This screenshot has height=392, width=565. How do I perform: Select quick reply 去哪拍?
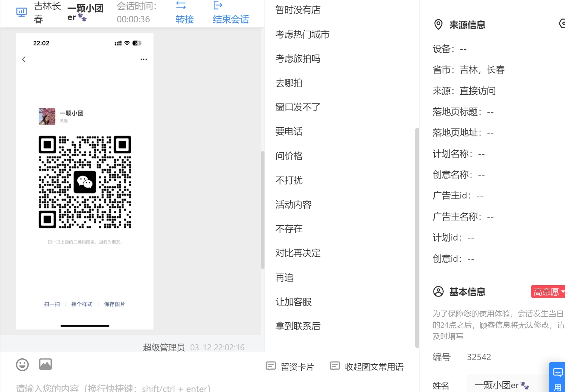(x=289, y=83)
